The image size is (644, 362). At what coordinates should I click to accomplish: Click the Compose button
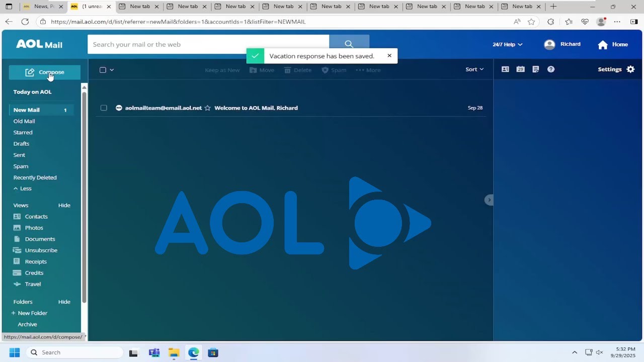coord(45,72)
